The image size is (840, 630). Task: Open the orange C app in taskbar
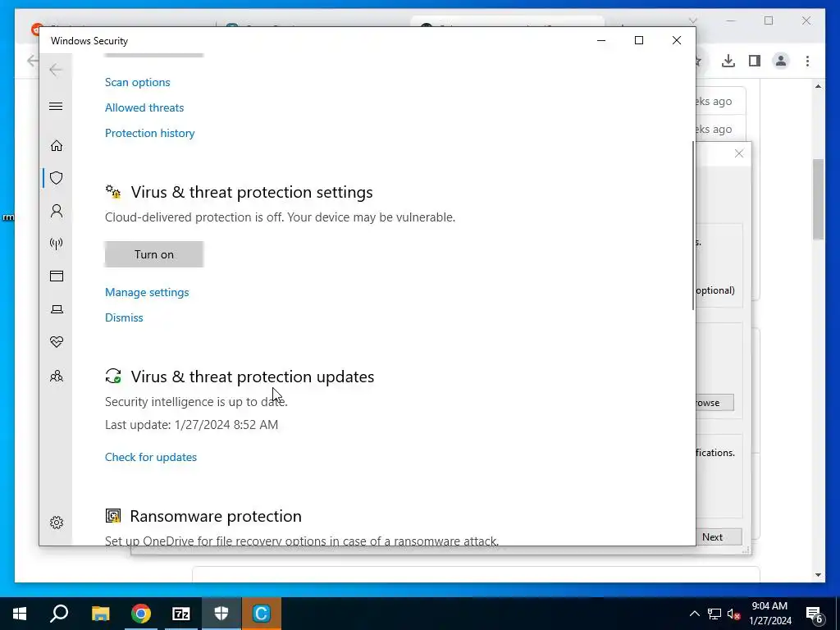262,614
